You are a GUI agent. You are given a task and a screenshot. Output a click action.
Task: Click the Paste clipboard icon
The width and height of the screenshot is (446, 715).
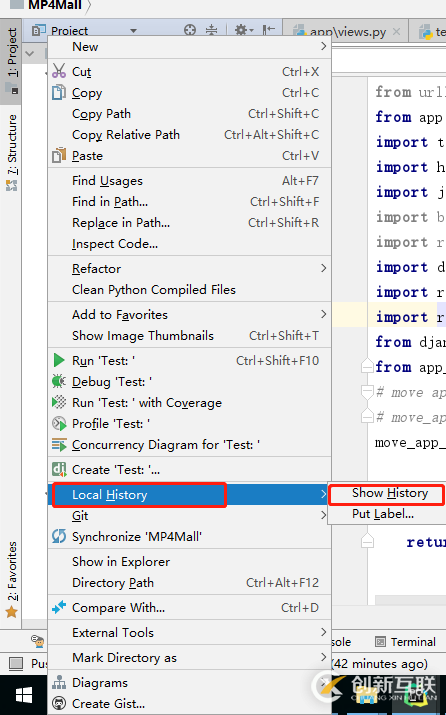[59, 155]
